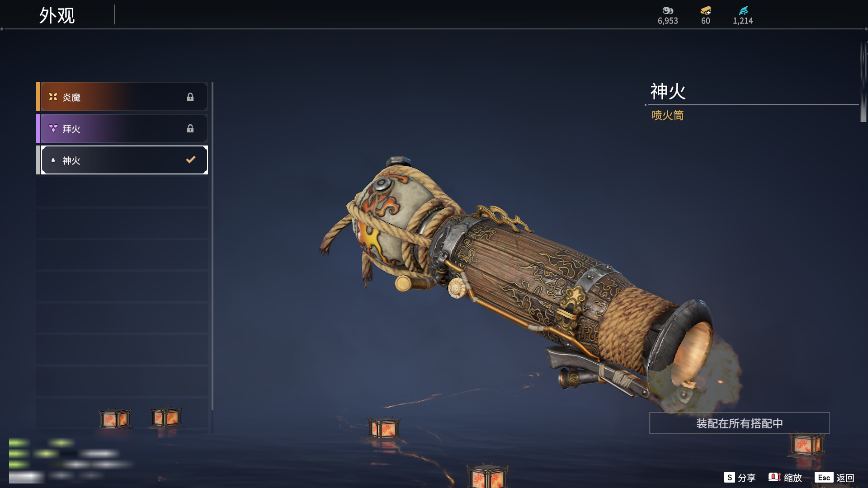Click the silver coin currency icon
The height and width of the screenshot is (488, 868).
668,10
